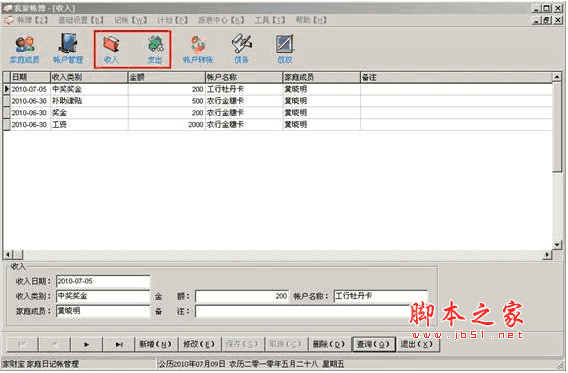Click the 退出(X) exit button

point(417,344)
